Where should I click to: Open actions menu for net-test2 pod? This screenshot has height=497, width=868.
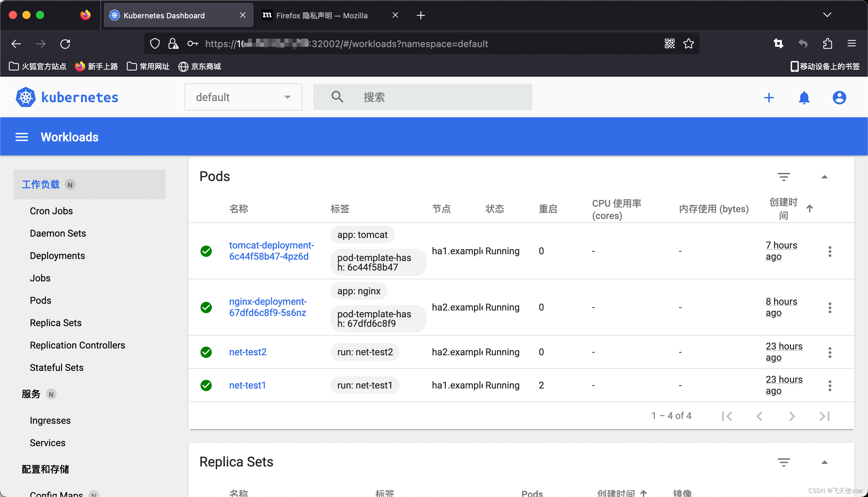pos(830,353)
